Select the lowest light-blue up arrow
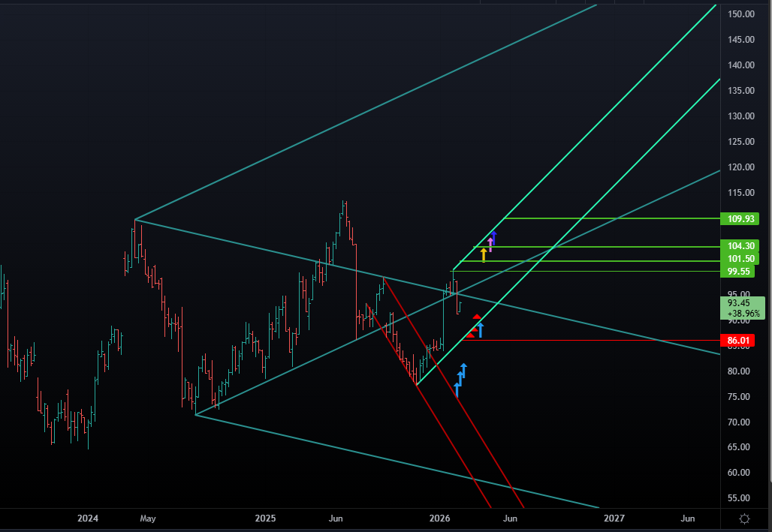 pyautogui.click(x=457, y=389)
